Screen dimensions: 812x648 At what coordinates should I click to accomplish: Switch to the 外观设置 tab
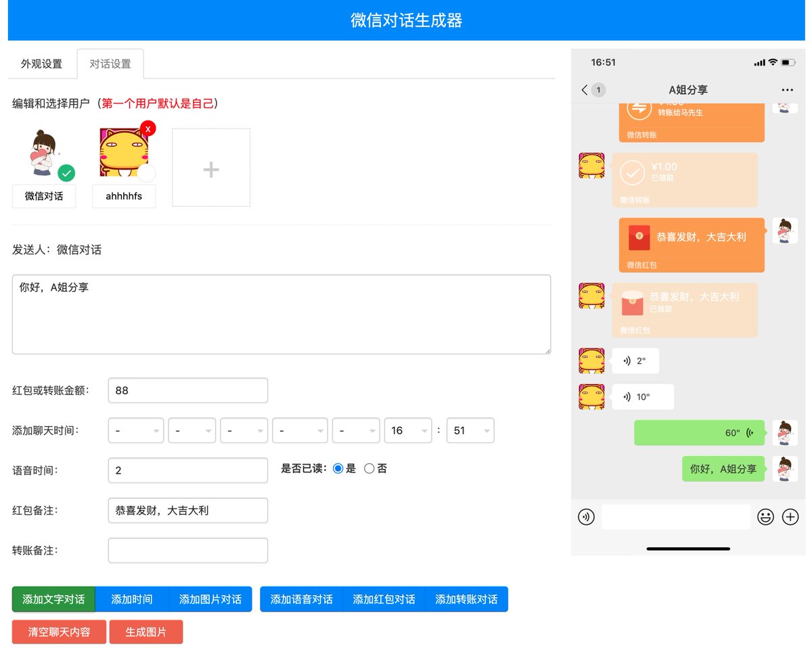41,64
